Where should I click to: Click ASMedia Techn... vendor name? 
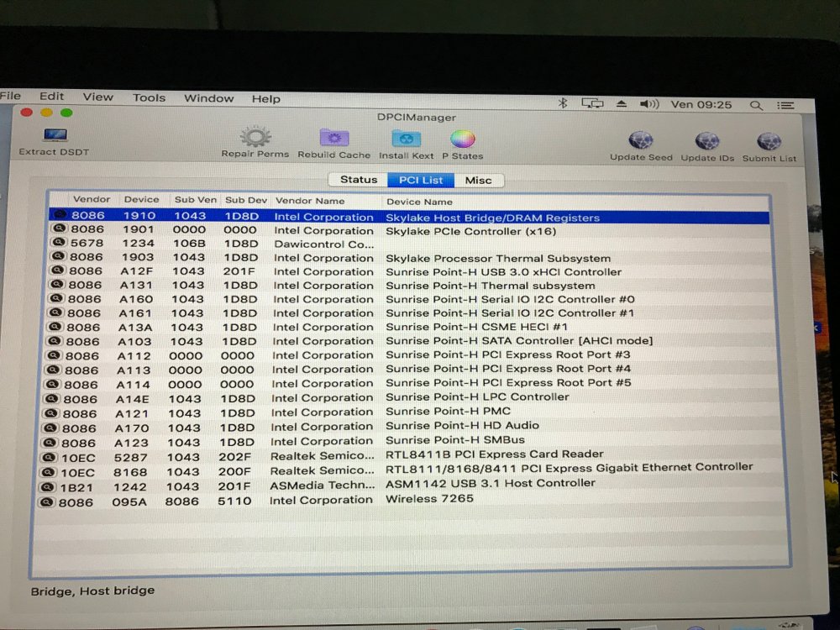(322, 486)
